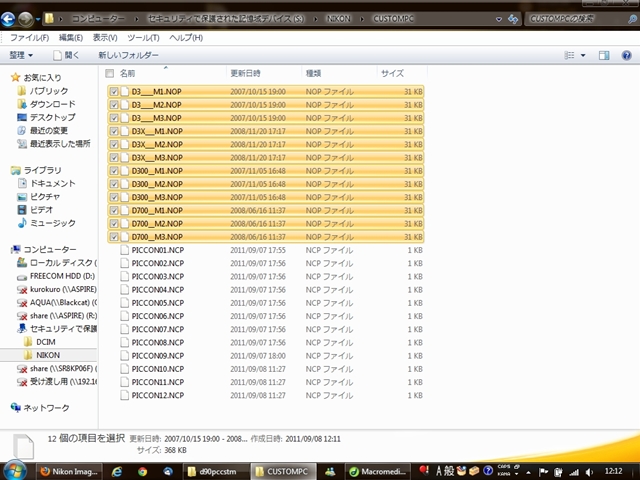The height and width of the screenshot is (480, 640).
Task: Click the Windows Start button
Action: tap(14, 470)
